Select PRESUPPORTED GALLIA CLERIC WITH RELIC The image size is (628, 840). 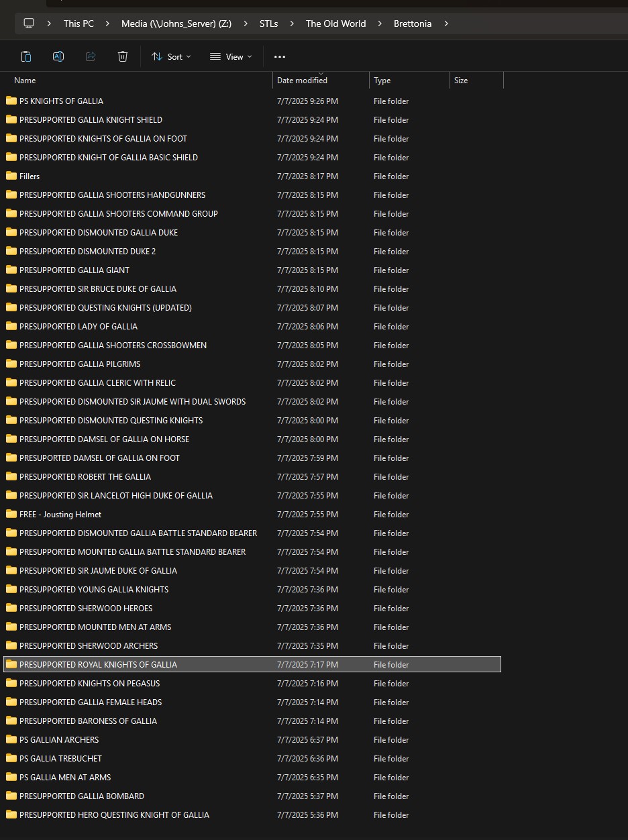pos(97,382)
